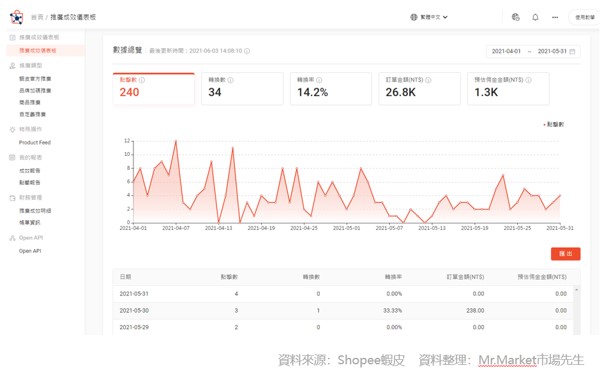Click the table scrollbar up arrow
Image resolution: width=602 pixels, height=376 pixels.
576,289
